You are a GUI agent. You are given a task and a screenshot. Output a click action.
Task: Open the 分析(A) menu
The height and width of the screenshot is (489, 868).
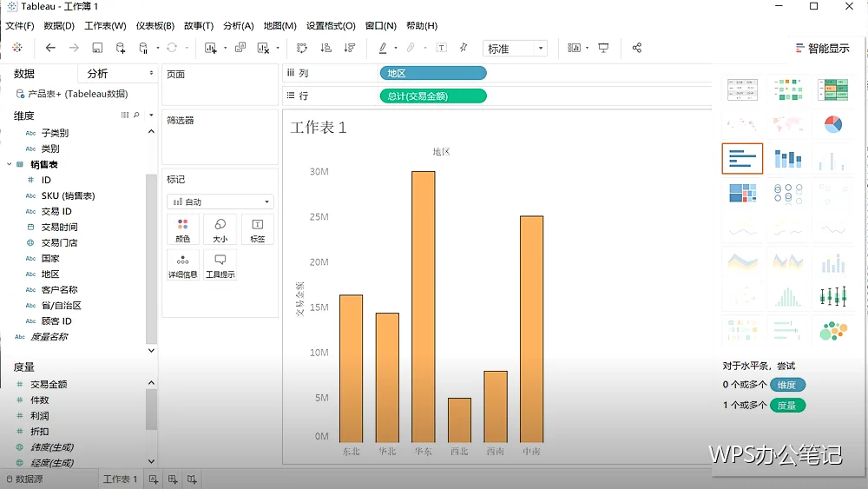click(239, 25)
